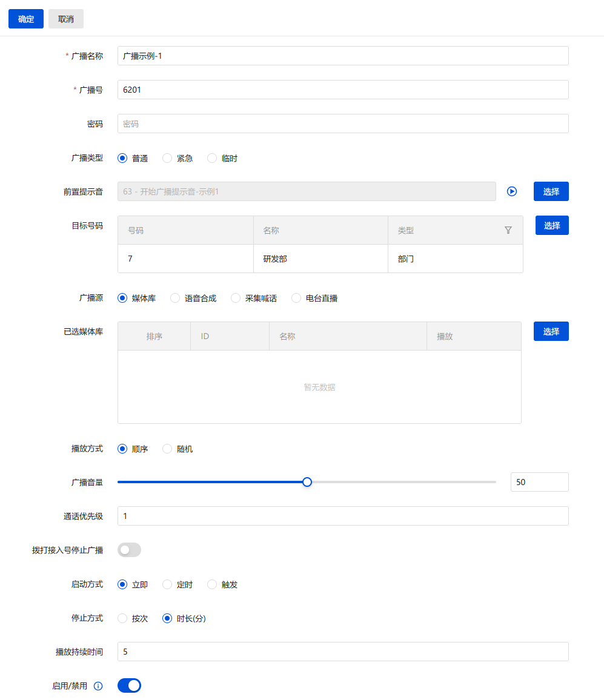Select 紧急 broadcast type
The image size is (604, 700).
click(168, 158)
